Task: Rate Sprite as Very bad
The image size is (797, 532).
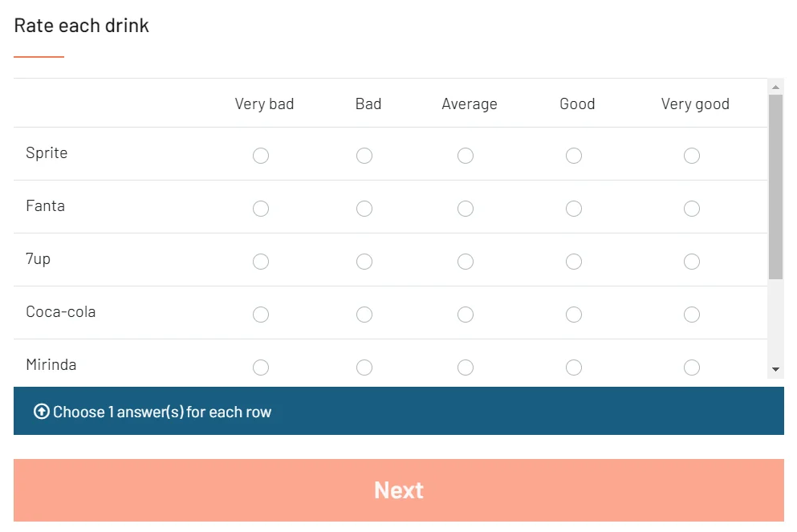Action: click(261, 156)
